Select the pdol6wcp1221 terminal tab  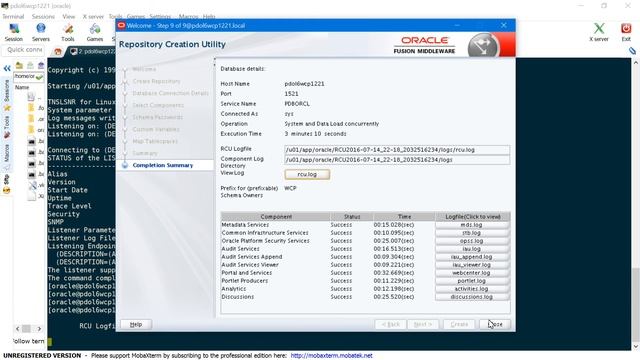click(x=92, y=51)
